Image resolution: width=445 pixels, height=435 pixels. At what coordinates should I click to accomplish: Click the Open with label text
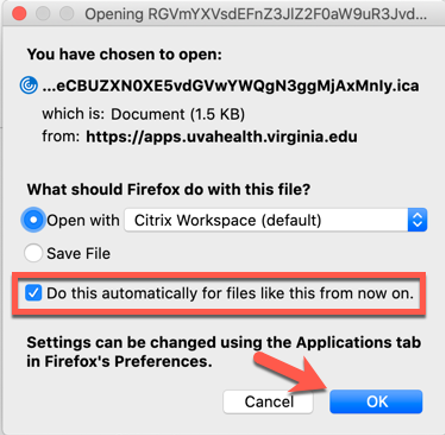tap(83, 220)
